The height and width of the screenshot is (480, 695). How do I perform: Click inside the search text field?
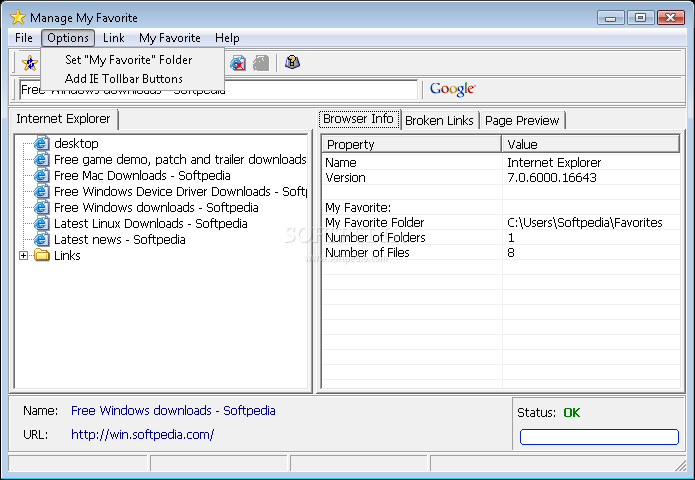click(219, 90)
